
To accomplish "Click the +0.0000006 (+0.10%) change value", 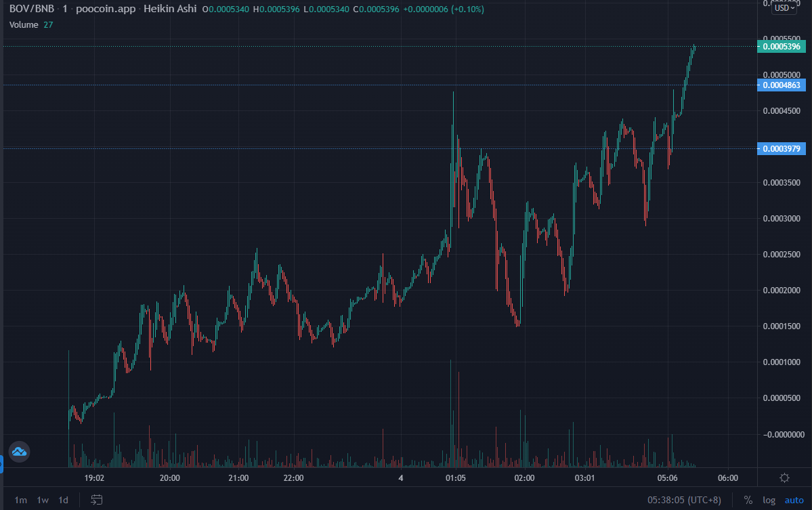I will tap(444, 9).
